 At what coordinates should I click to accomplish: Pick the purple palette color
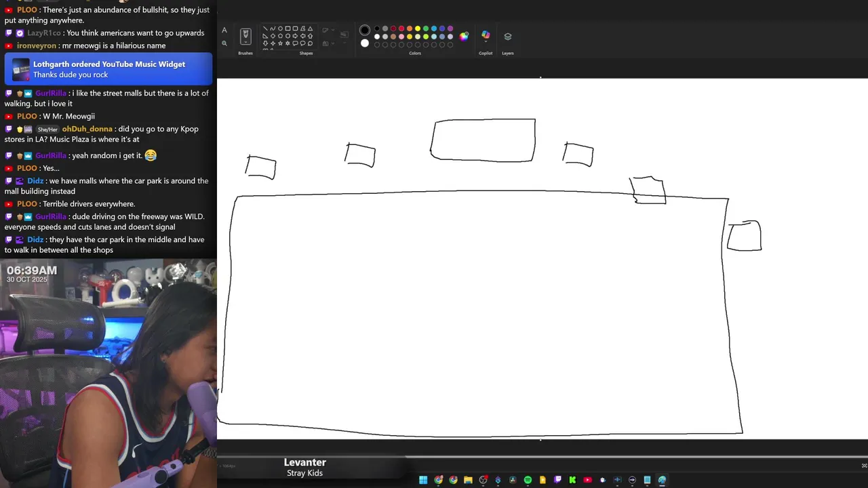pyautogui.click(x=450, y=28)
